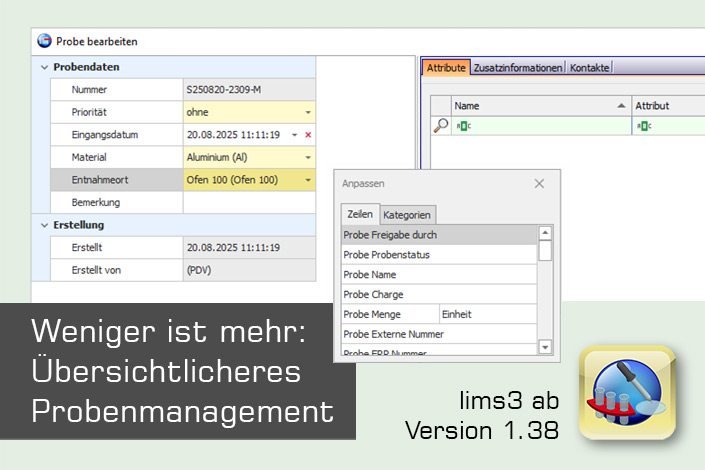
Task: Close the Anpassen dialog
Action: click(539, 184)
